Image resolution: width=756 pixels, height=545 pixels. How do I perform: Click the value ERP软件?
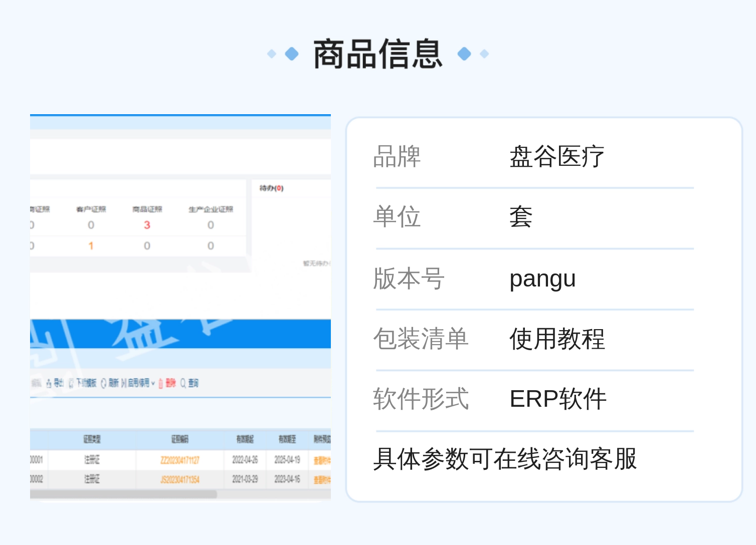pos(558,399)
